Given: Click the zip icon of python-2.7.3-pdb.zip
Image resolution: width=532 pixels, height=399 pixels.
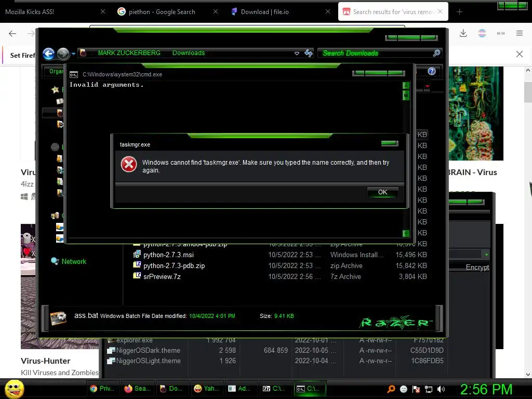Looking at the screenshot, I should [x=137, y=264].
